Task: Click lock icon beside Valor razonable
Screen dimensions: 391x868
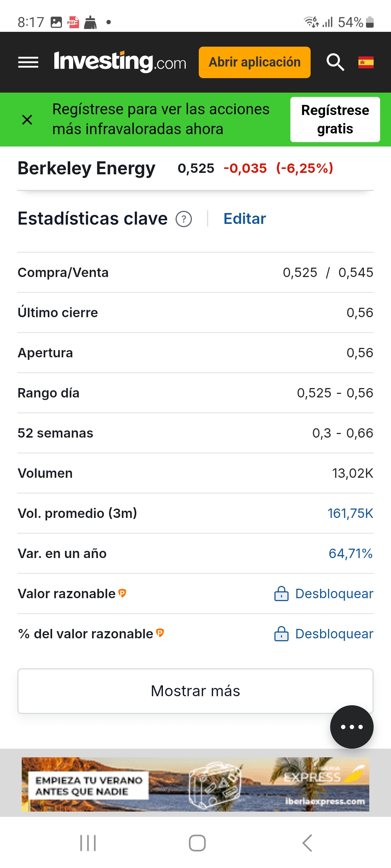Action: coord(281,593)
